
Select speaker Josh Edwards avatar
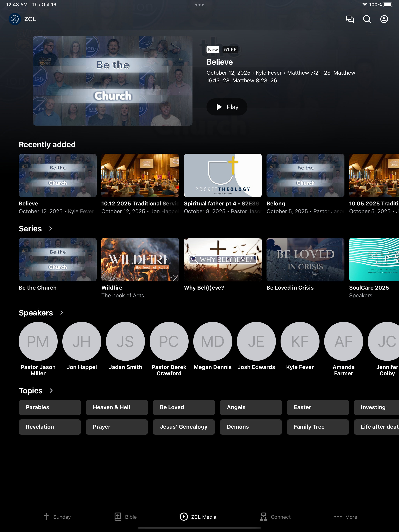tap(256, 341)
